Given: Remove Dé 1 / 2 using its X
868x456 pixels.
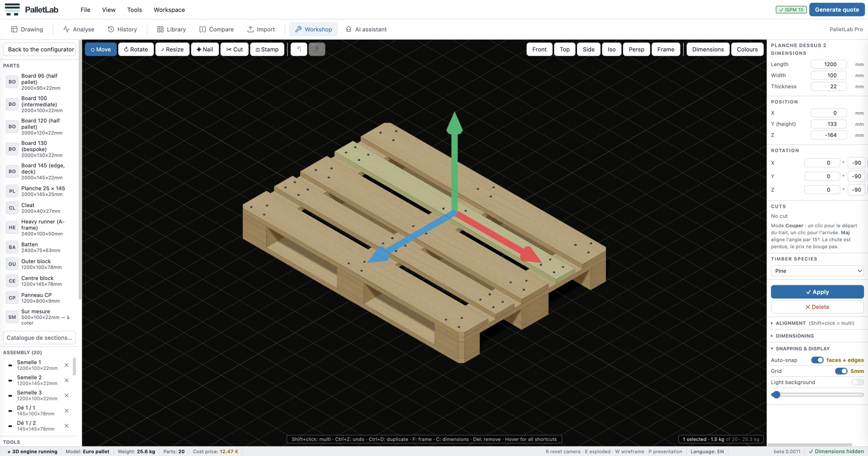Looking at the screenshot, I should click(67, 426).
